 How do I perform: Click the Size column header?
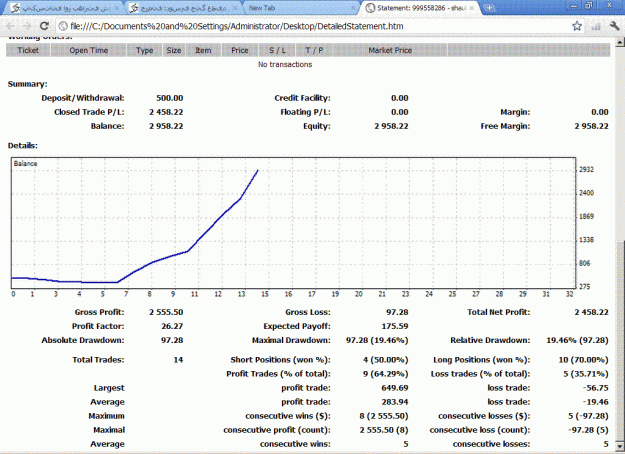(174, 50)
